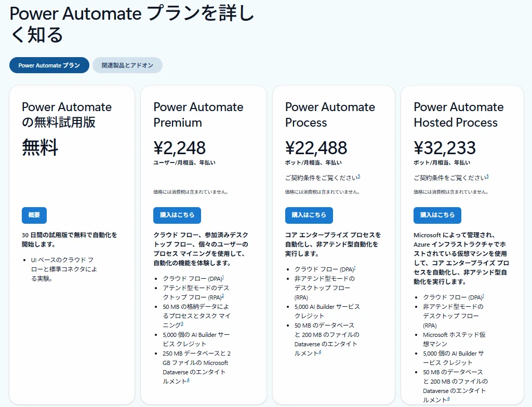Click the 非アテンド型モードのデスクトップ フロー bullet in Hosted Process
Viewport: 532px width, 407px height.
pyautogui.click(x=453, y=316)
